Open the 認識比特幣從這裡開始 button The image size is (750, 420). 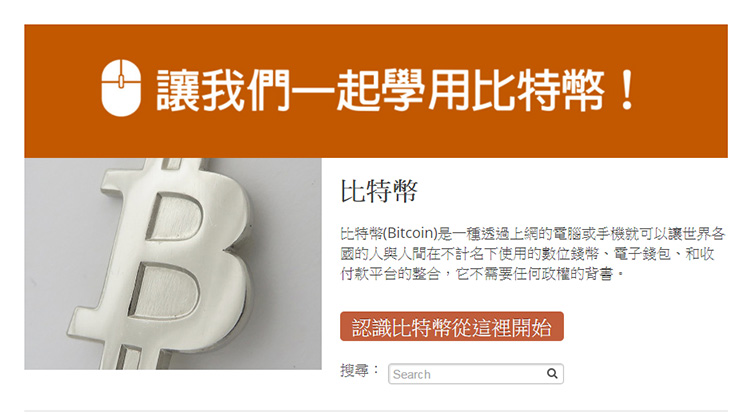(x=452, y=326)
